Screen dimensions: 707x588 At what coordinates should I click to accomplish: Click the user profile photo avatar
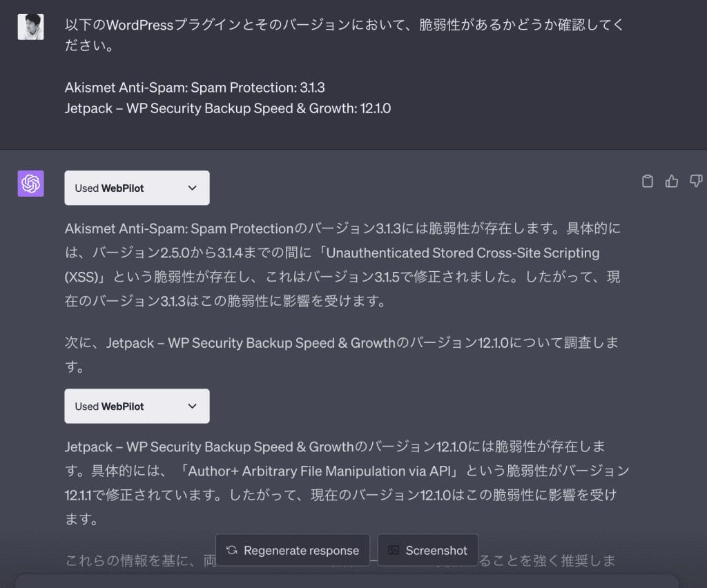tap(30, 27)
